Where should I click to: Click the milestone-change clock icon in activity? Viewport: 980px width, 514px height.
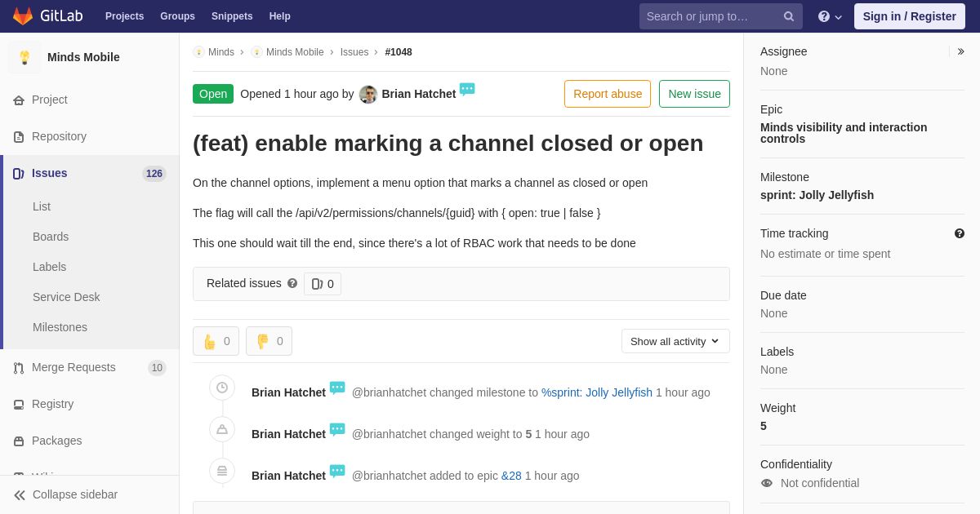[x=222, y=388]
